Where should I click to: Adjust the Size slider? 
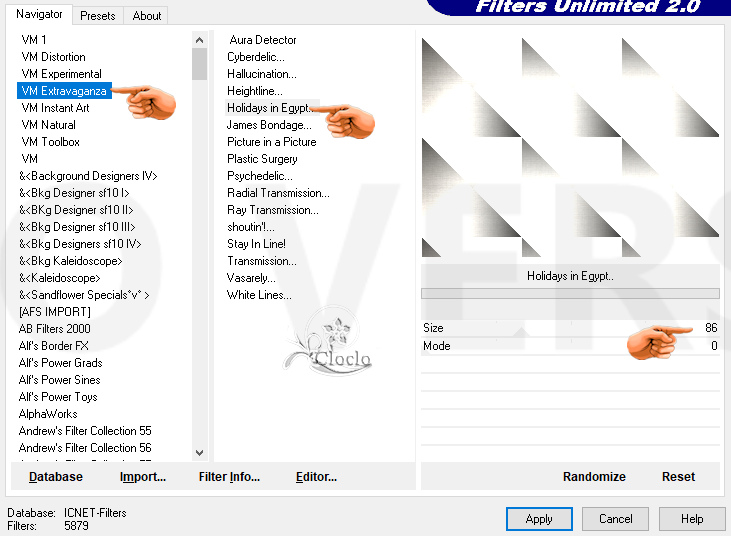[x=570, y=328]
